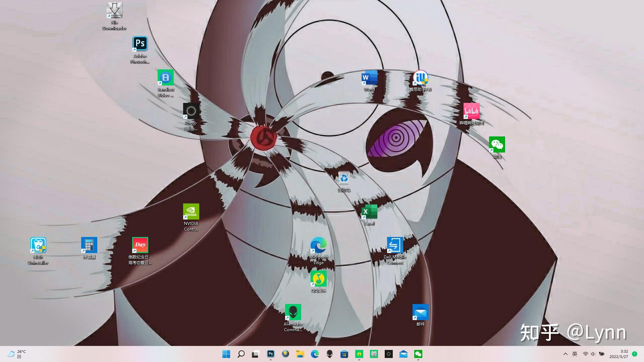Screen dimensions: 644x362
Task: Switch input method 英 indicator
Action: point(575,354)
